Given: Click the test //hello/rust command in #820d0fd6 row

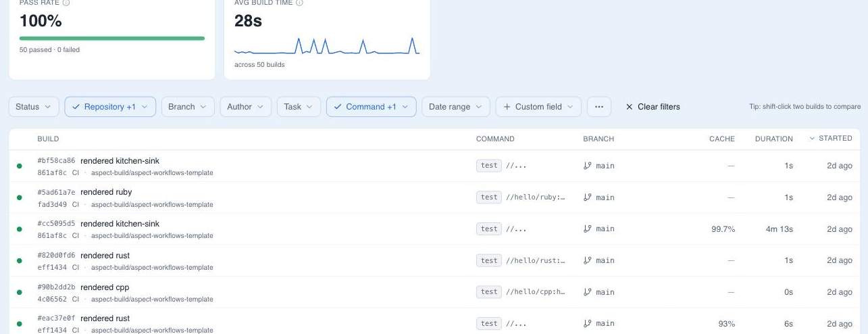Looking at the screenshot, I should [x=521, y=260].
